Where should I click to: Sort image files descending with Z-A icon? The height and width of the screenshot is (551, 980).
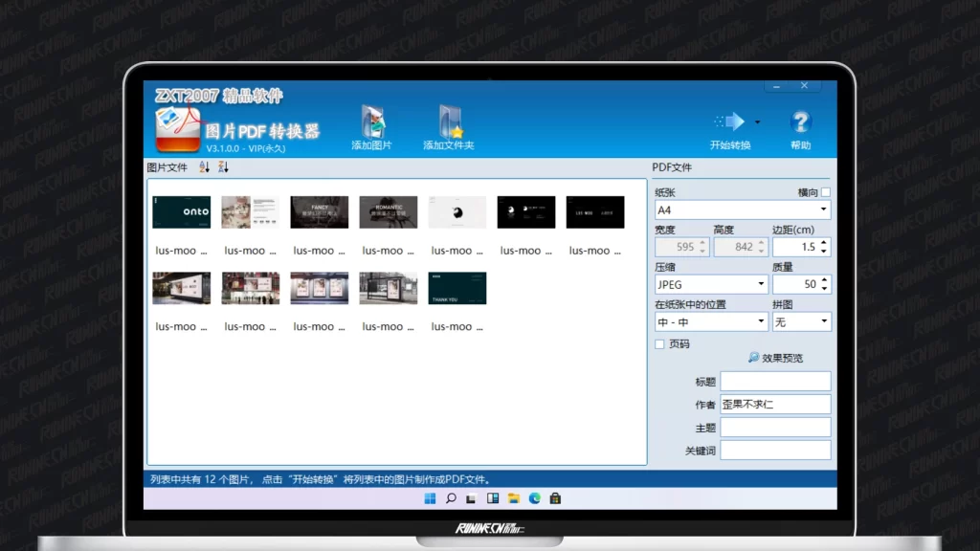point(223,167)
